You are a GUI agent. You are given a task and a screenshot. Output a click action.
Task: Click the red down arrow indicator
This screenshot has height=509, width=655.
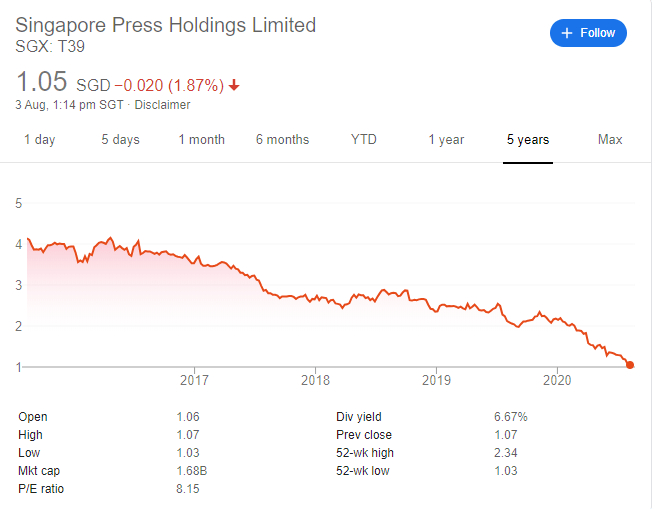[x=234, y=85]
